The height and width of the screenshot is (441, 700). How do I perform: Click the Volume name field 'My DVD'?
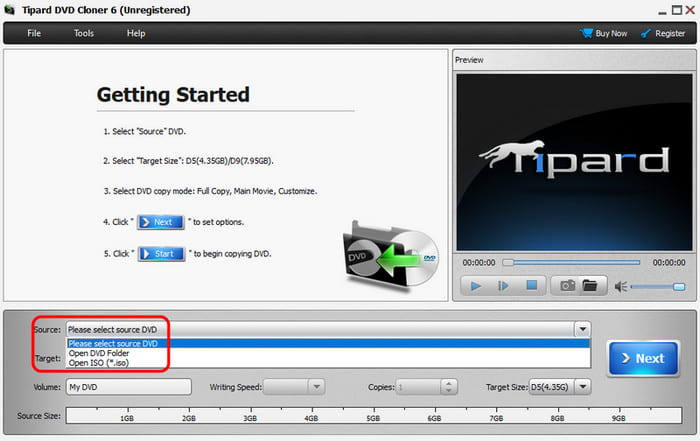click(129, 387)
